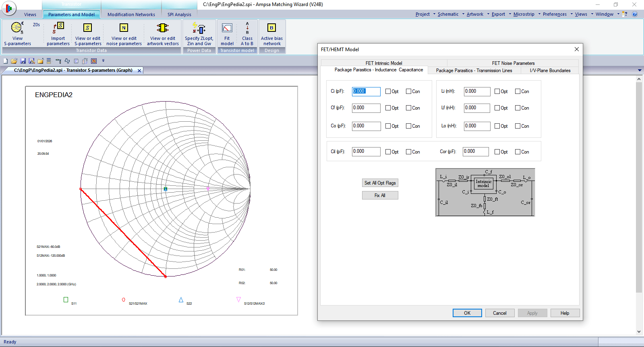
Task: Click the View or edit artwork vectors icon
Action: tap(163, 28)
